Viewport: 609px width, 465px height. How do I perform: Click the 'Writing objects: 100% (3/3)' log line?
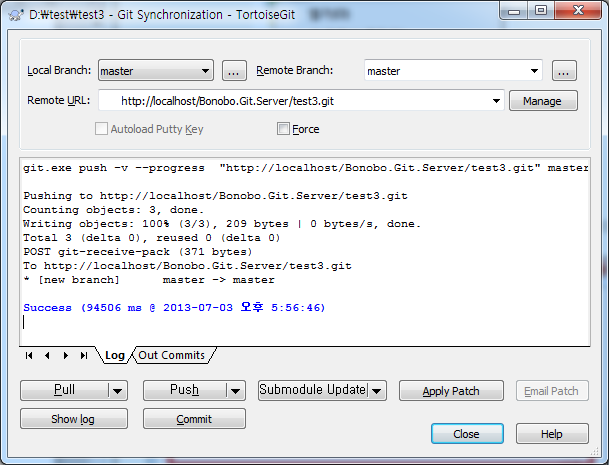(222, 224)
